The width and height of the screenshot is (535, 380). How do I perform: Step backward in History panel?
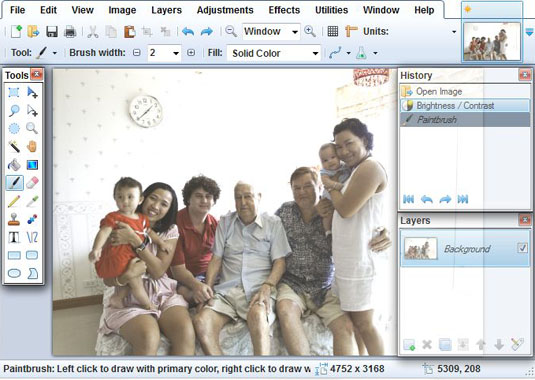(x=426, y=199)
